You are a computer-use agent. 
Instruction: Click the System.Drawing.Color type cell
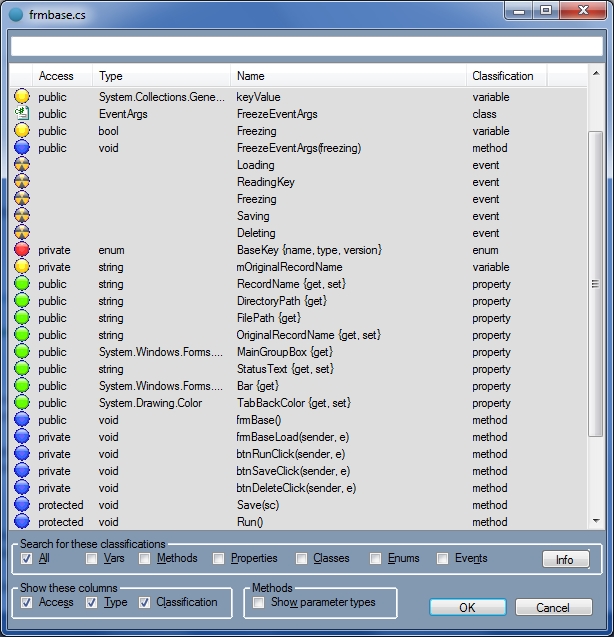coord(150,403)
